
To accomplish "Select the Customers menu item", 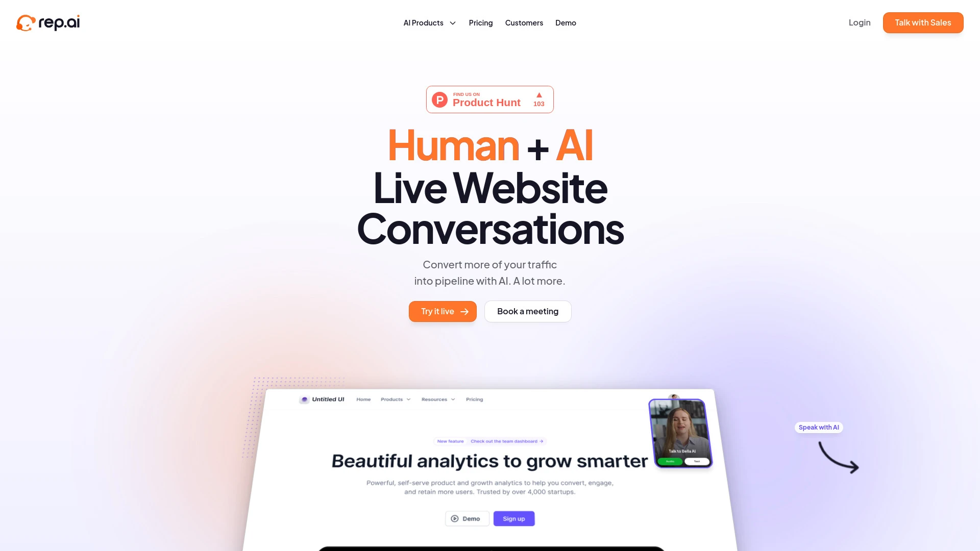I will (x=524, y=22).
